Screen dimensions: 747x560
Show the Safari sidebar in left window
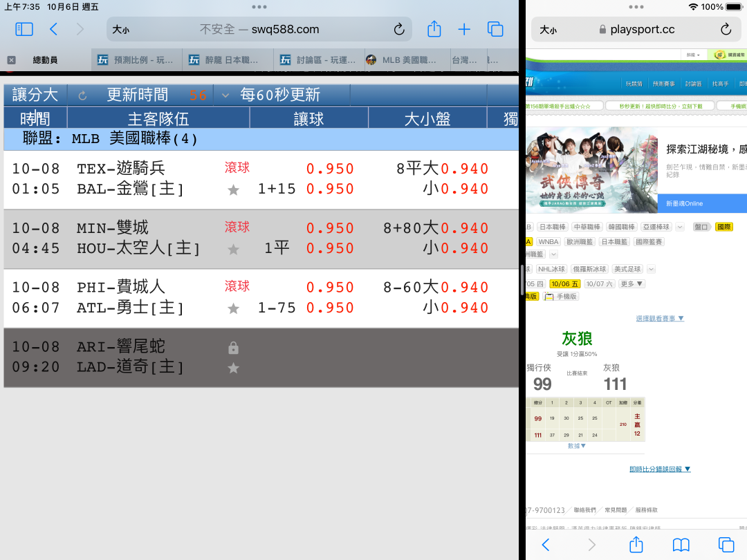(24, 30)
